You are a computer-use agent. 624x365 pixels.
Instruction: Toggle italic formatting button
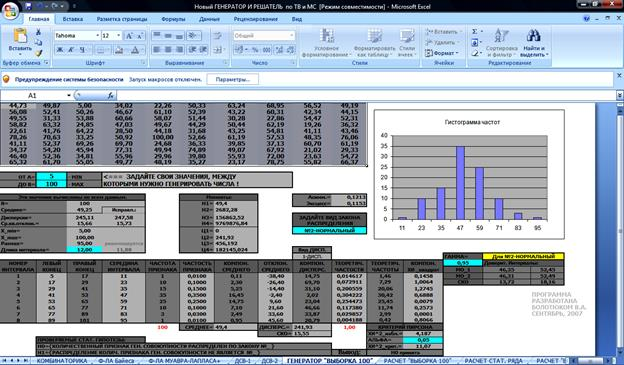(71, 50)
